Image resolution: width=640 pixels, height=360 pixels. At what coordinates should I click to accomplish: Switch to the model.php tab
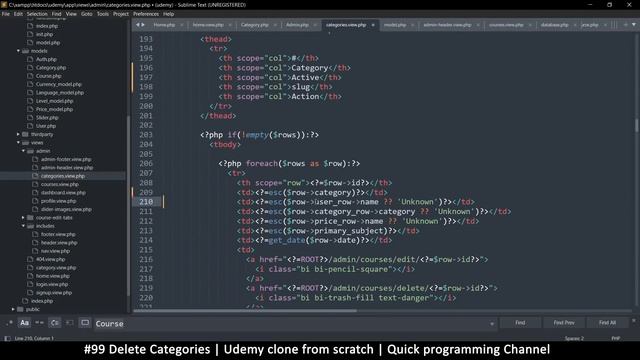tap(395, 25)
